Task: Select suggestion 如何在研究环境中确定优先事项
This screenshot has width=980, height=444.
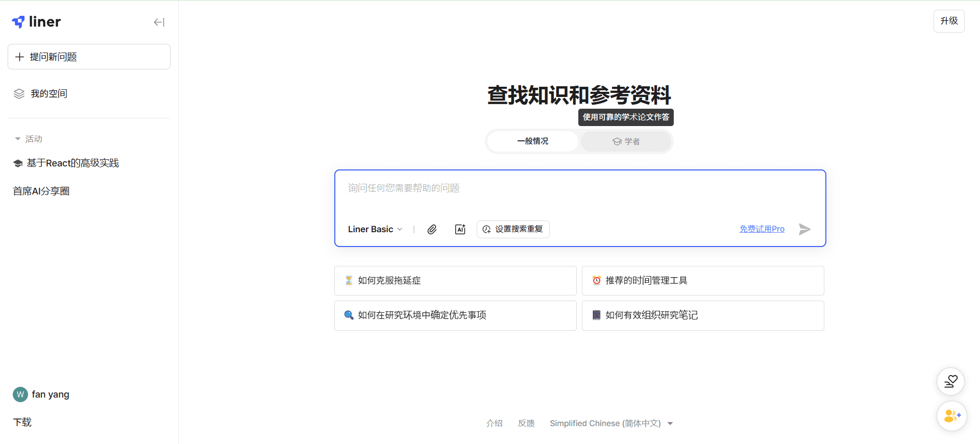Action: pos(455,315)
